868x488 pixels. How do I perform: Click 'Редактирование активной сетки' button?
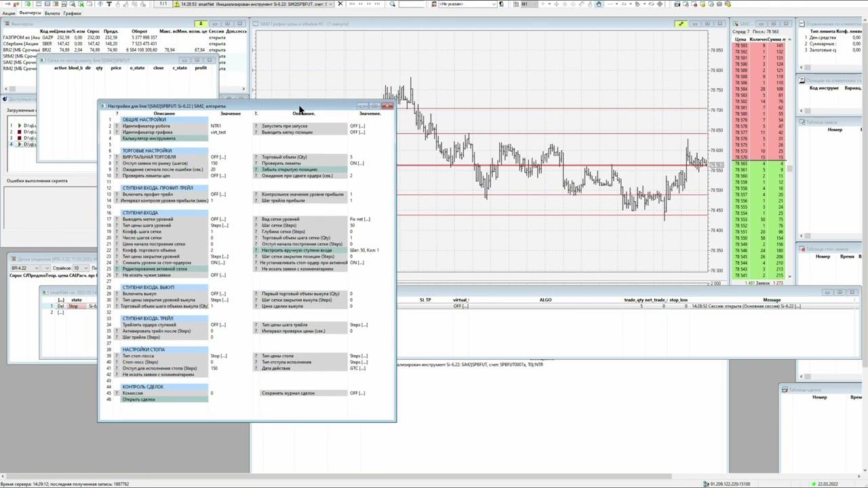pyautogui.click(x=164, y=269)
